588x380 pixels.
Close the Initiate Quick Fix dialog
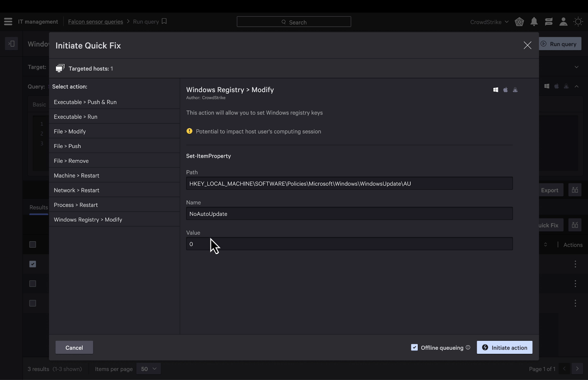click(527, 45)
